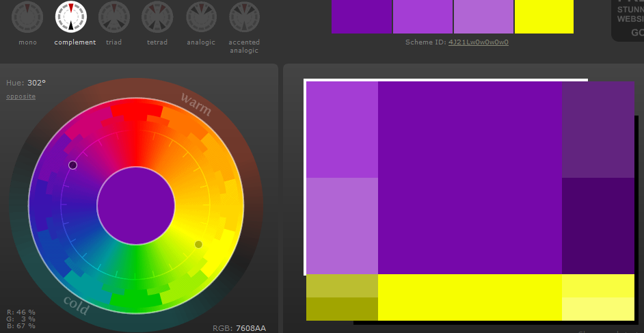This screenshot has height=333, width=644.
Task: Click the 'opposite' hue link
Action: [21, 96]
